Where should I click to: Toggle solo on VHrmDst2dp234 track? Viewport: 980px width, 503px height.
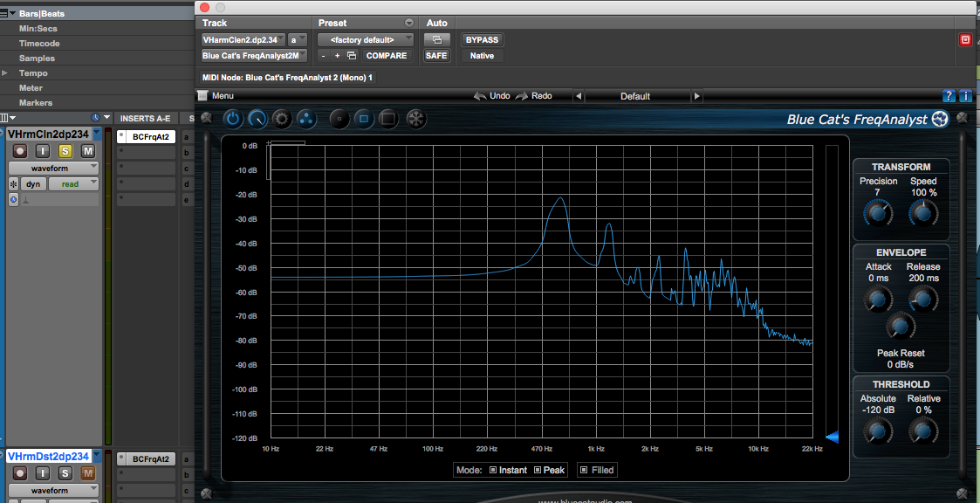pos(65,473)
